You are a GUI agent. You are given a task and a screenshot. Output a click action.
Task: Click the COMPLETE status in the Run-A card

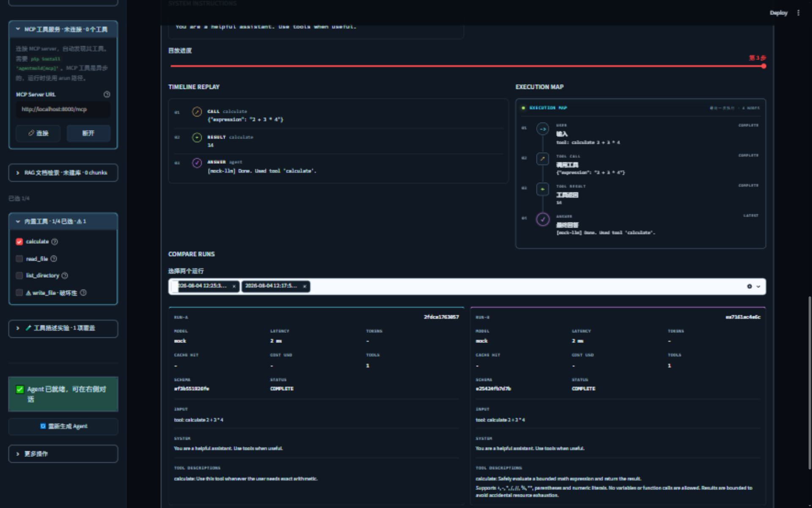pyautogui.click(x=282, y=389)
